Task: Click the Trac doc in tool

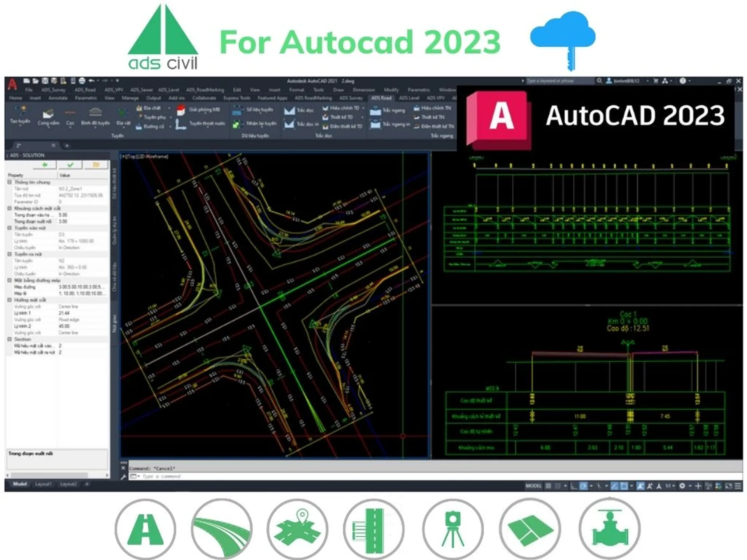Action: pyautogui.click(x=301, y=124)
